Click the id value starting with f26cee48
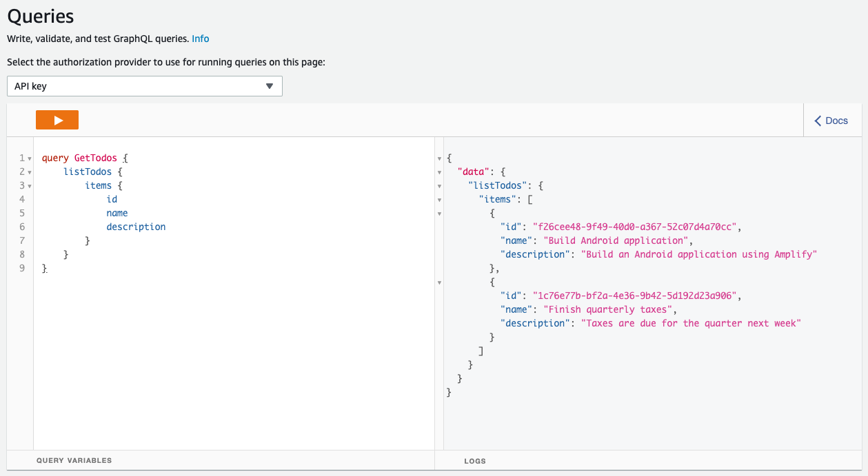 pos(635,227)
